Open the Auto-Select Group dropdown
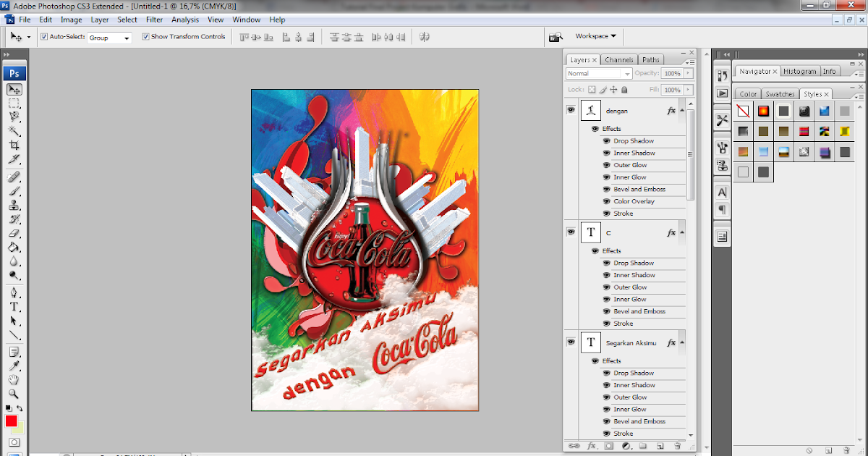 (110, 37)
